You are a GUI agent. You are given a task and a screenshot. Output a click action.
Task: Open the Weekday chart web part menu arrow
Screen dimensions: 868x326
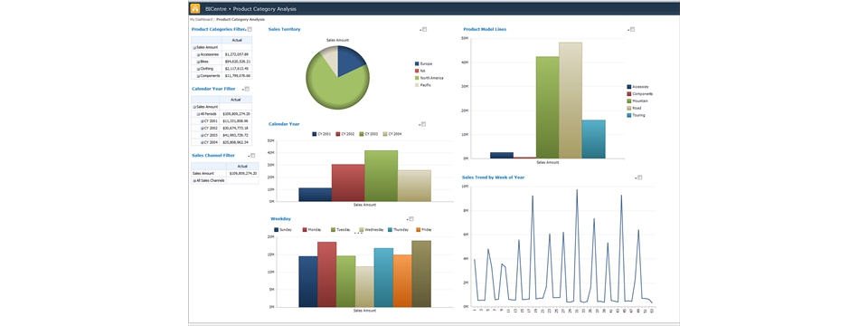(407, 219)
